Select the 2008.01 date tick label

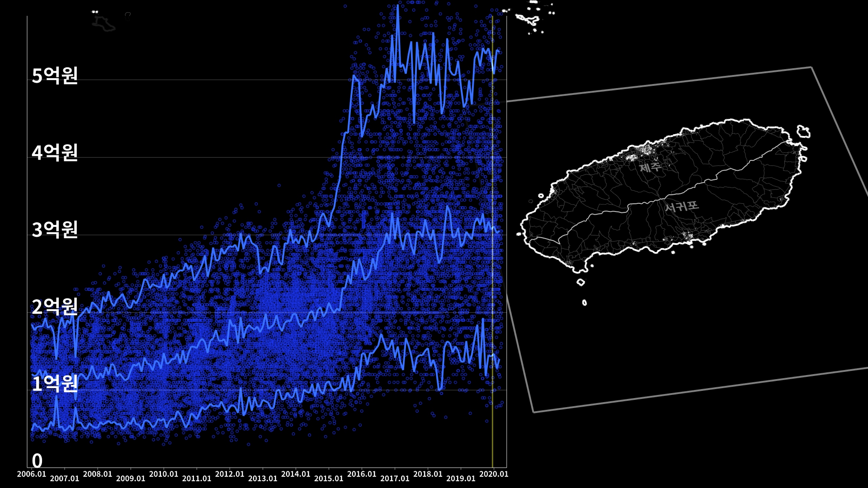tap(98, 474)
